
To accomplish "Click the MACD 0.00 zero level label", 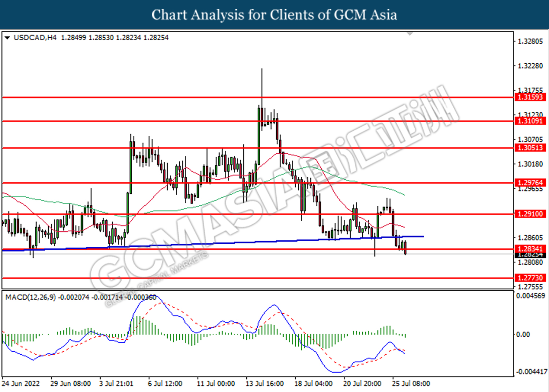I will coord(523,335).
